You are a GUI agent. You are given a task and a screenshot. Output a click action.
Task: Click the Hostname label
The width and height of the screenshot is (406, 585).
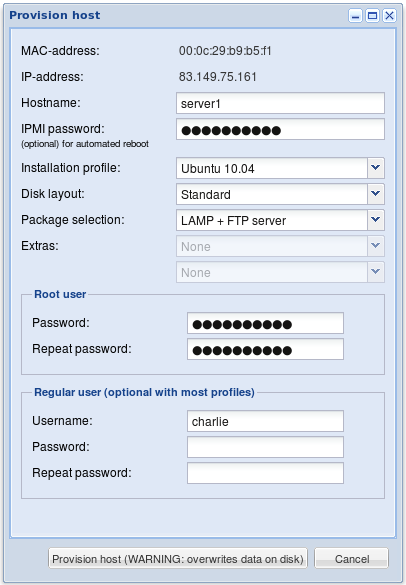(51, 103)
